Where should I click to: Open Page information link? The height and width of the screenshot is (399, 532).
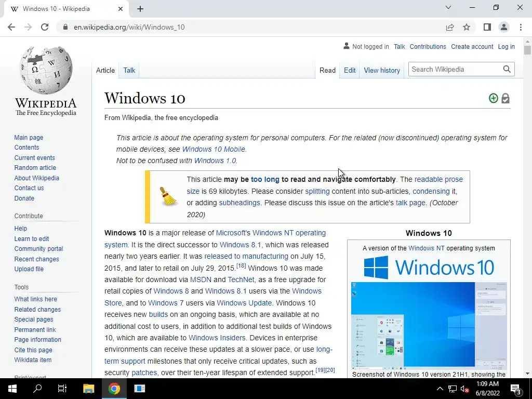tap(38, 340)
